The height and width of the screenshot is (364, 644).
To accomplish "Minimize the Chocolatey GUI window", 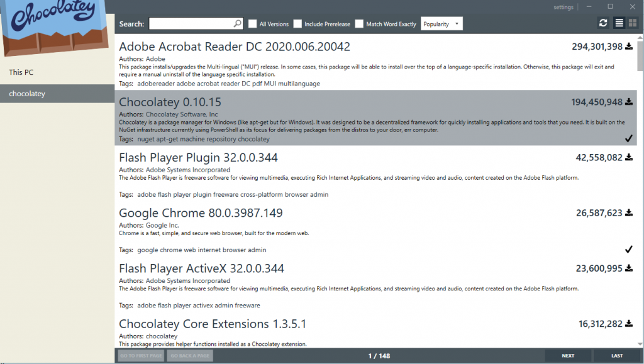I will (589, 6).
